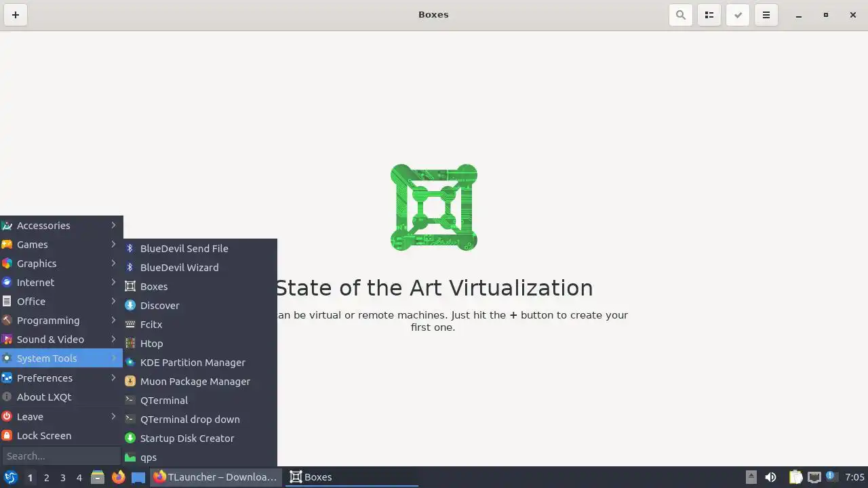Launch qps process viewer
868x488 pixels.
coord(200,457)
